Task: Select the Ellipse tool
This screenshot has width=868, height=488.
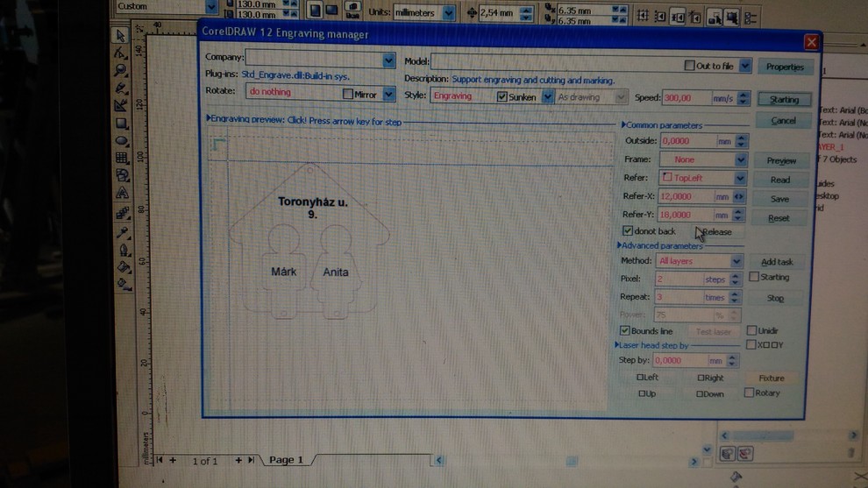Action: pos(122,141)
